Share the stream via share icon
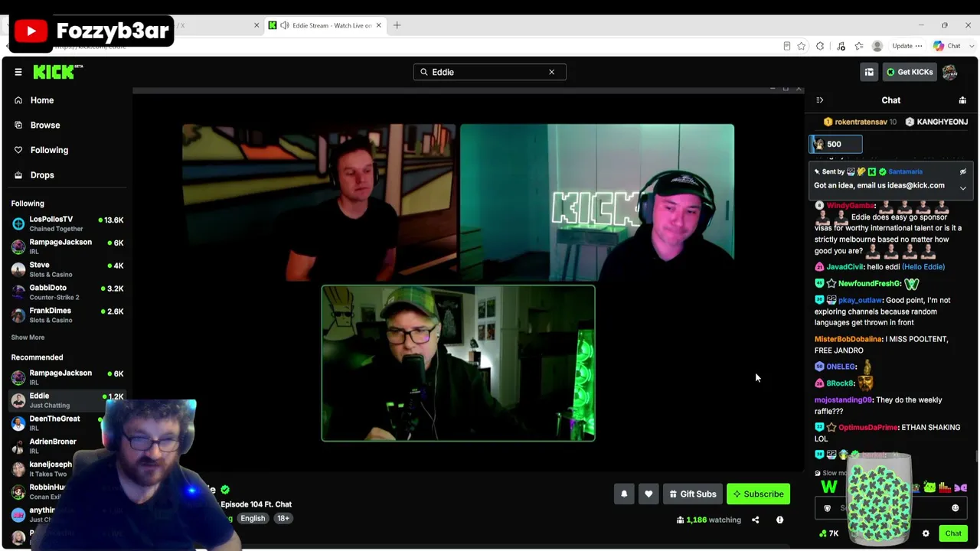 755,520
